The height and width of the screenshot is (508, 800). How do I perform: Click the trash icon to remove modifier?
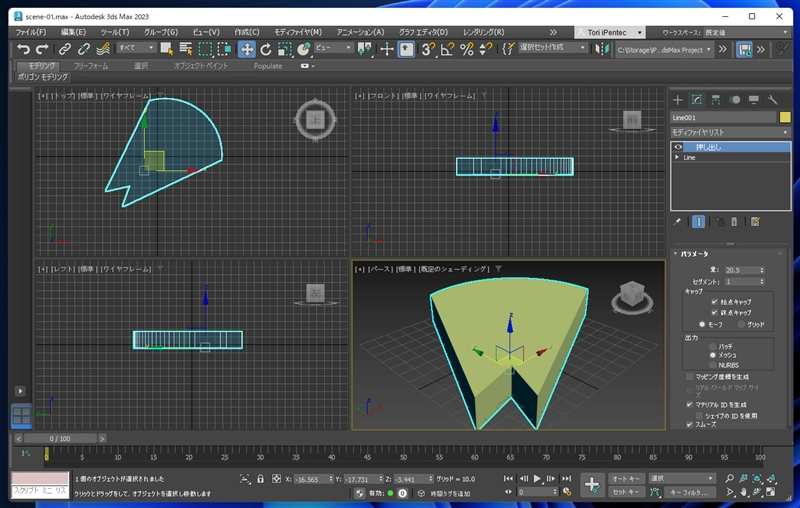coord(735,221)
